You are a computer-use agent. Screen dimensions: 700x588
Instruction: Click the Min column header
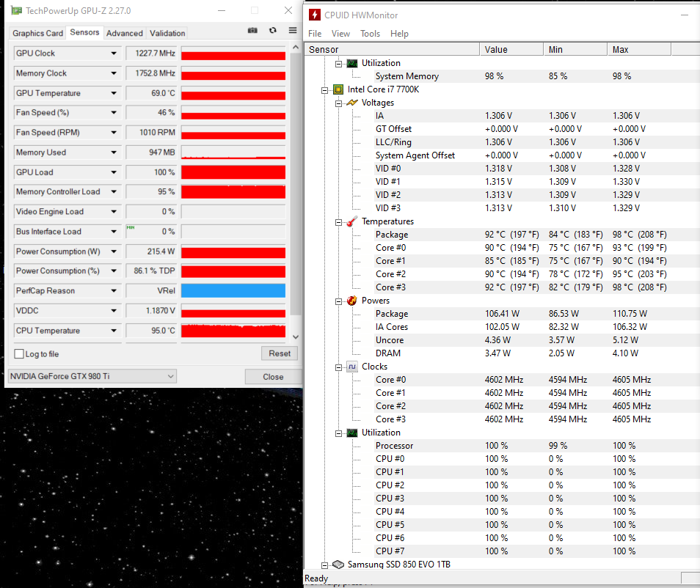coord(575,50)
